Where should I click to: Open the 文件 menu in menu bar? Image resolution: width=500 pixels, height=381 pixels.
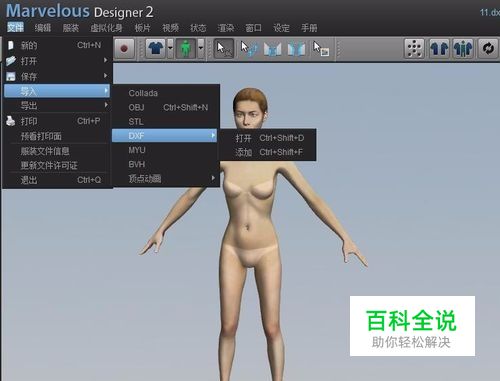click(15, 27)
